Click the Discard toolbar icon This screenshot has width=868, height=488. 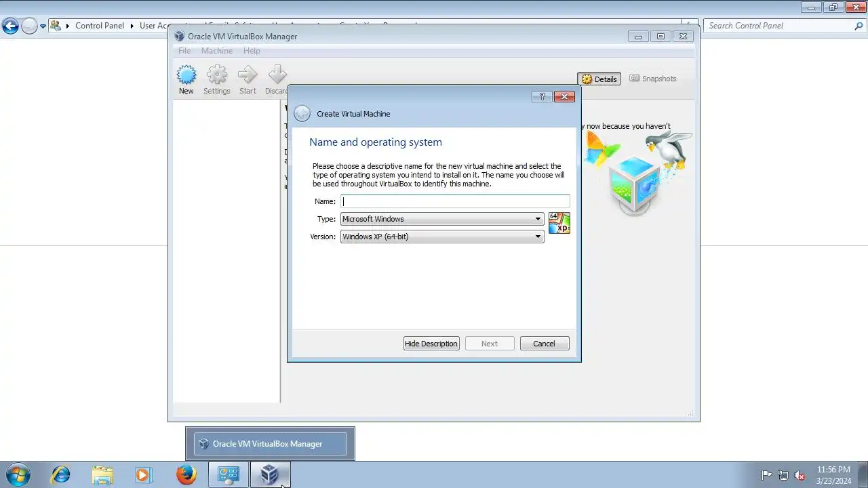click(x=277, y=79)
